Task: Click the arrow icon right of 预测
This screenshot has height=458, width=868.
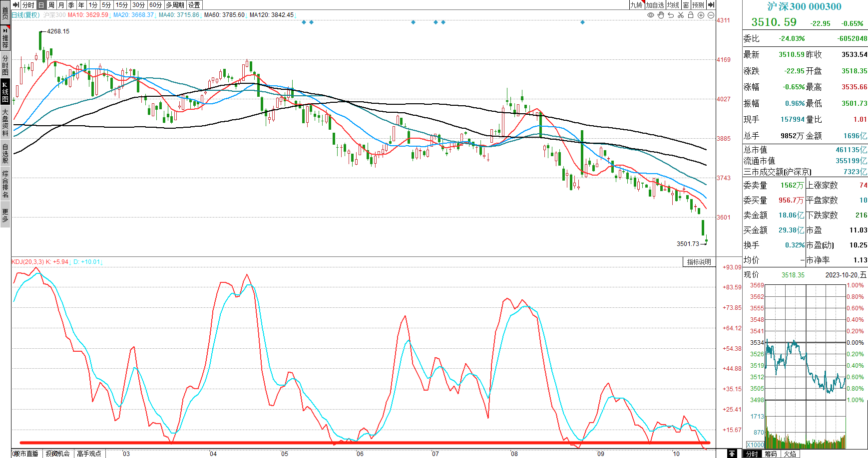Action: pyautogui.click(x=711, y=5)
